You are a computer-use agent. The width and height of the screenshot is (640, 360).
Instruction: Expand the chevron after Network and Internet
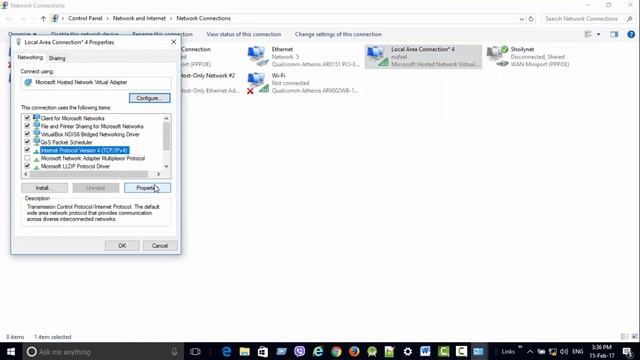pyautogui.click(x=171, y=18)
